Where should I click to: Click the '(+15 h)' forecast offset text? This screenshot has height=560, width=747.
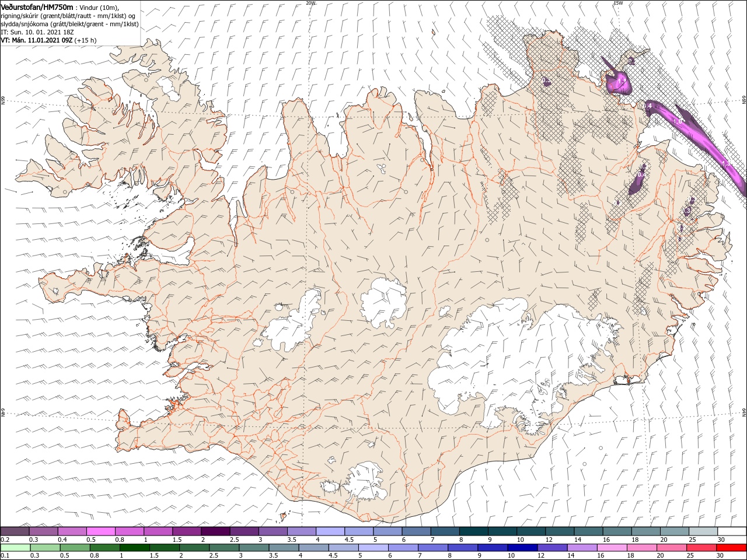[86, 40]
